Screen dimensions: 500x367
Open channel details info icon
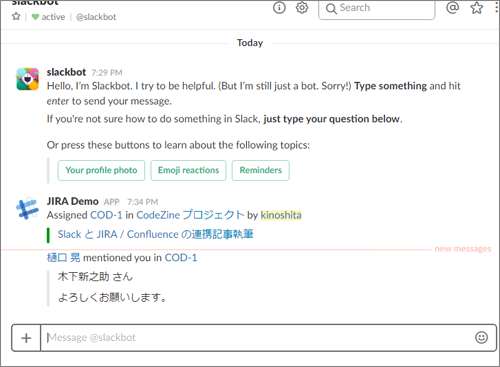[x=279, y=7]
